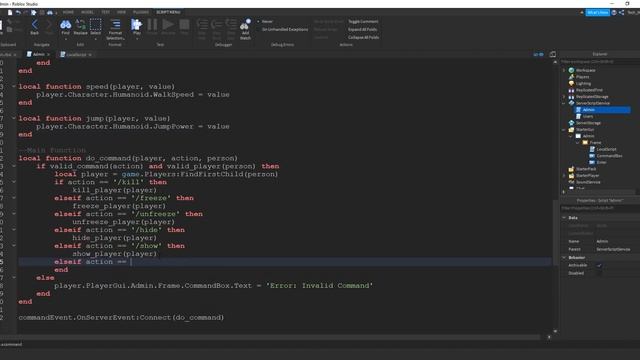
Task: Collapse the Frame tree node
Action: pos(578,142)
